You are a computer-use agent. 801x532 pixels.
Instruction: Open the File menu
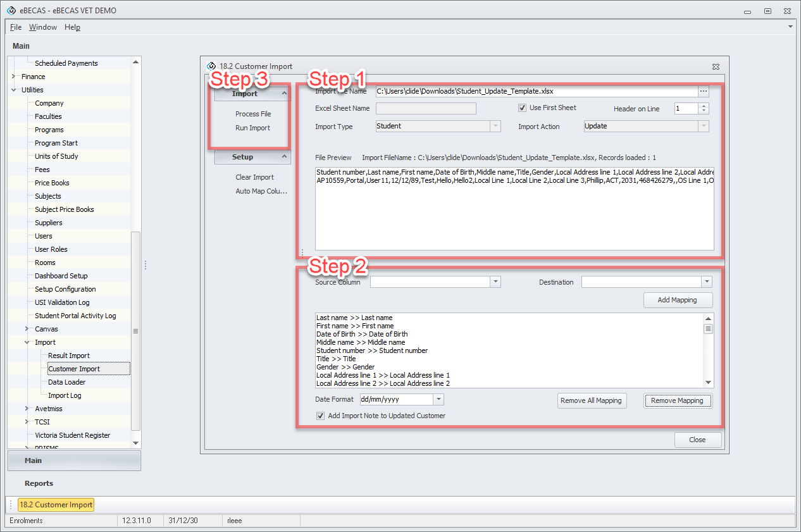[16, 27]
